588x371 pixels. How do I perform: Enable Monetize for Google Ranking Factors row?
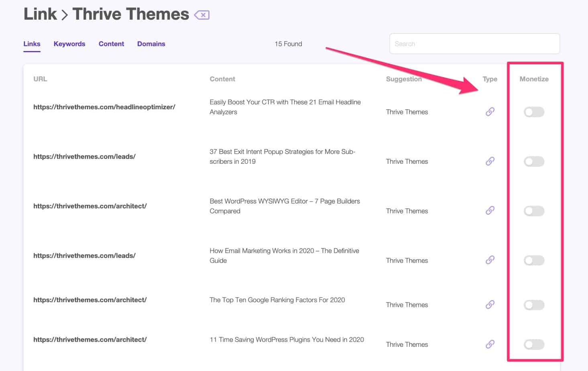point(534,305)
